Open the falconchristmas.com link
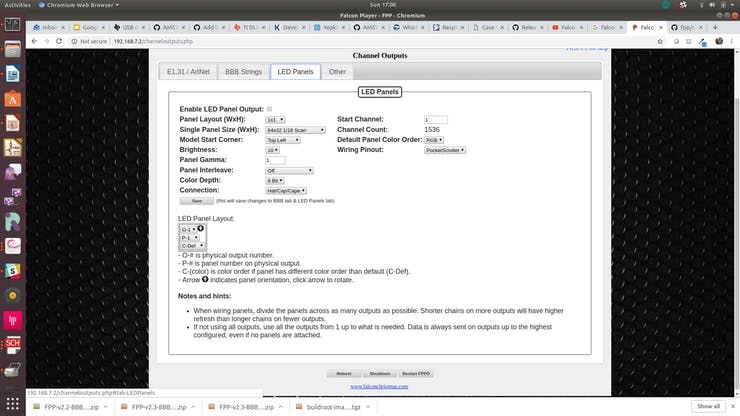The width and height of the screenshot is (740, 416). pyautogui.click(x=379, y=385)
